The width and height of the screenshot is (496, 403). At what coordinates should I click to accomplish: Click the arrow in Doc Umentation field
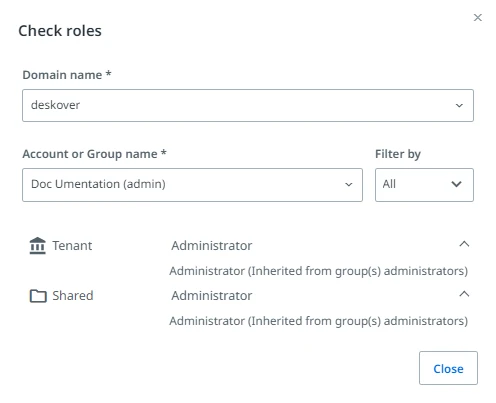tap(349, 185)
